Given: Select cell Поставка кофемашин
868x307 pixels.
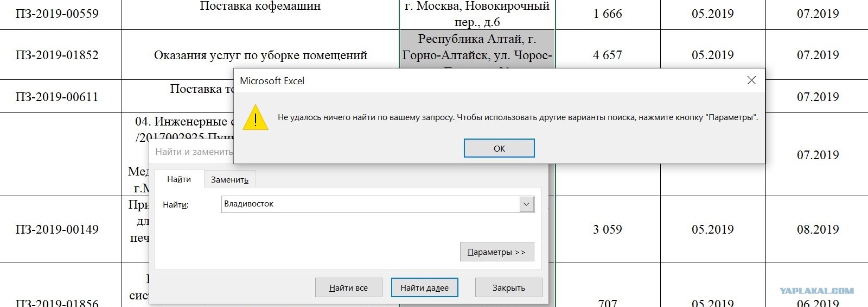Looking at the screenshot, I should tap(260, 14).
